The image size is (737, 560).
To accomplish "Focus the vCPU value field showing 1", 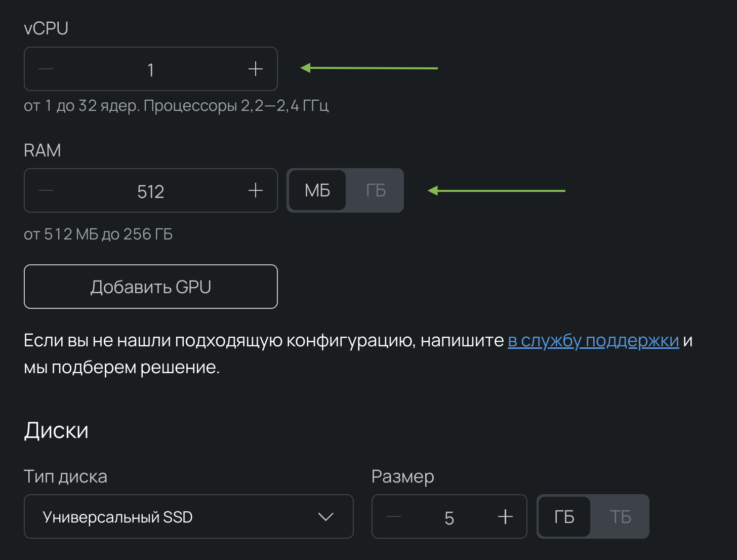I will pyautogui.click(x=151, y=69).
